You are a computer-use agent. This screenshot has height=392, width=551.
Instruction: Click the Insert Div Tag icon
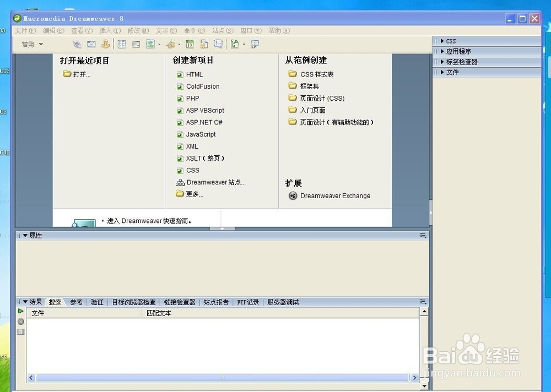click(136, 44)
